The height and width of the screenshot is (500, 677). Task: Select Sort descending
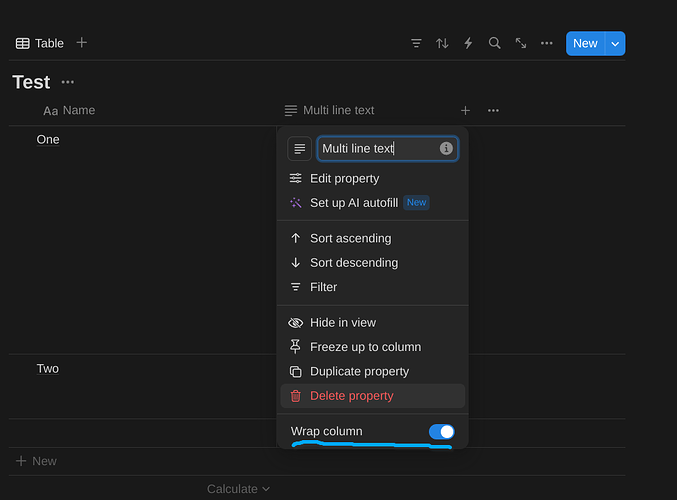click(x=373, y=263)
